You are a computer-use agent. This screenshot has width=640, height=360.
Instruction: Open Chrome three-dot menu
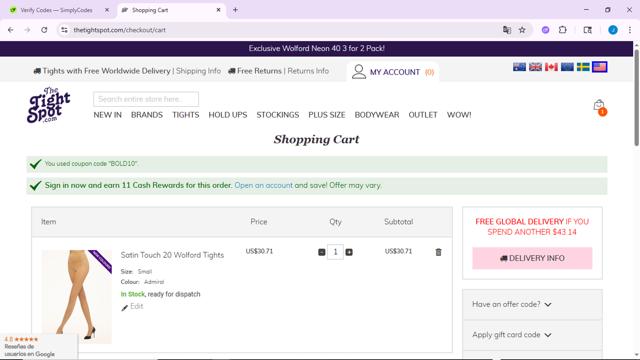629,30
